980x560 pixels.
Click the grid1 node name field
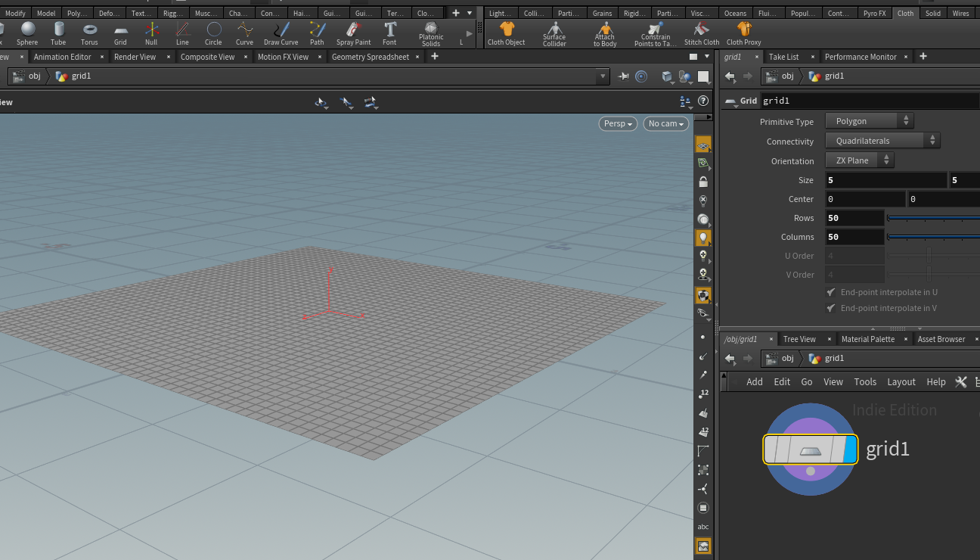pos(870,101)
